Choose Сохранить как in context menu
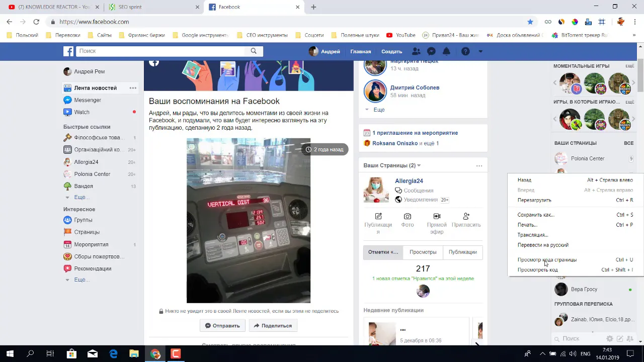The height and width of the screenshot is (362, 644). click(576, 215)
